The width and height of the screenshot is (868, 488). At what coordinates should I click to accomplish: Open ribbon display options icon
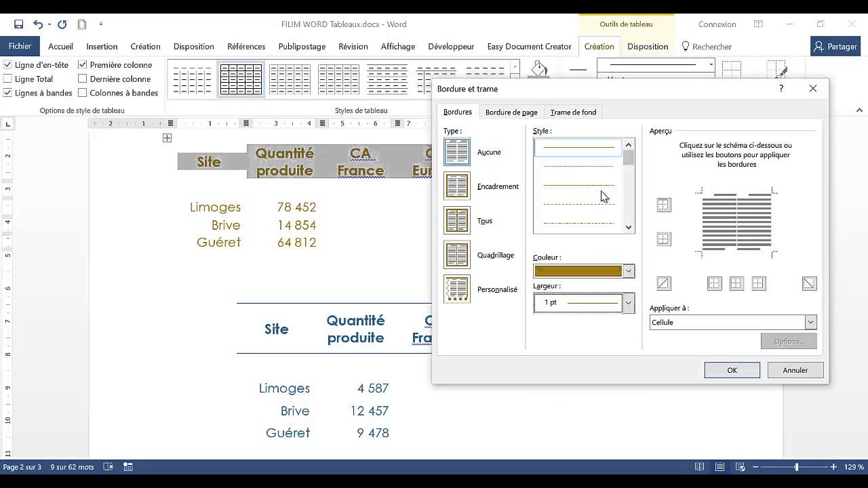click(x=758, y=24)
